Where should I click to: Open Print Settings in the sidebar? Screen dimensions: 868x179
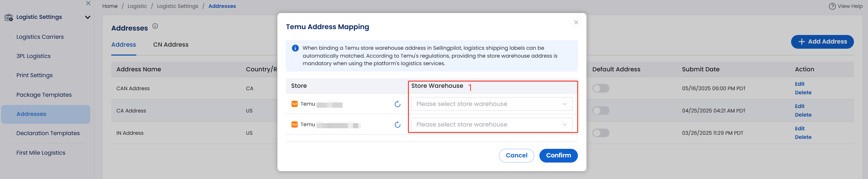[34, 75]
